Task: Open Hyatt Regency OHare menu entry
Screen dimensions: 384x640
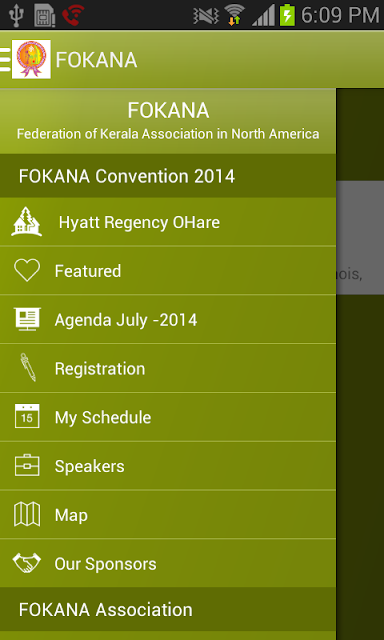Action: pyautogui.click(x=168, y=222)
